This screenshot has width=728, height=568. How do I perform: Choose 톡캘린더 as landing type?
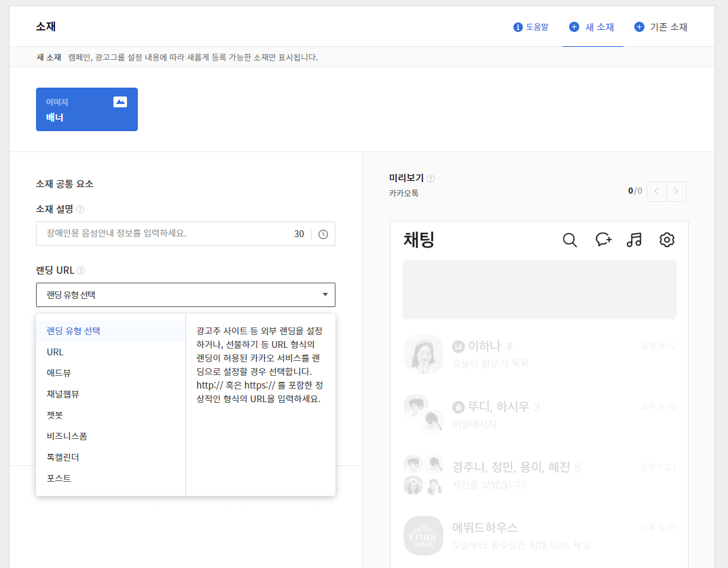(x=111, y=457)
